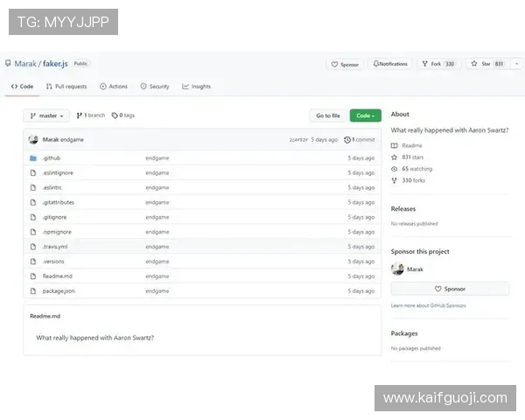Switch to the Insights tab
The width and height of the screenshot is (525, 420).
(196, 87)
